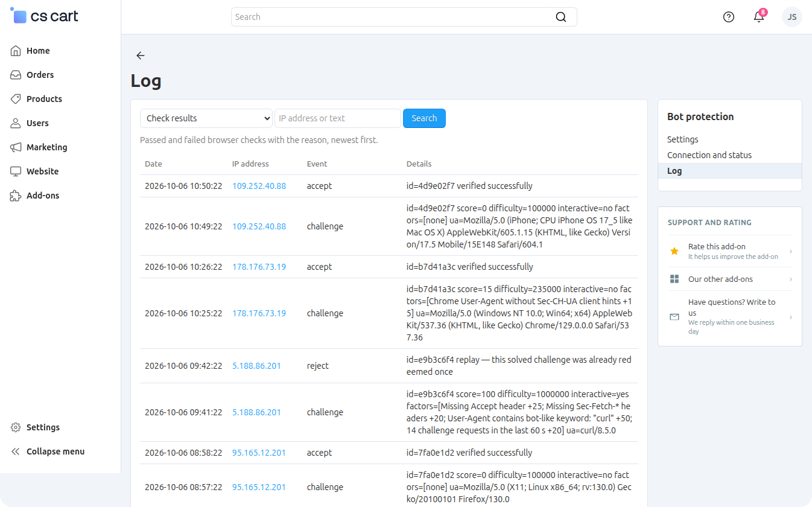Open the notifications bell
This screenshot has height=507, width=812.
click(x=759, y=17)
